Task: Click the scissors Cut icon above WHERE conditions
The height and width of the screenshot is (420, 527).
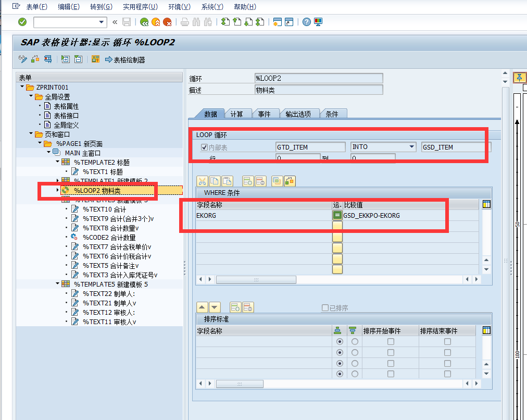Action: (x=202, y=181)
